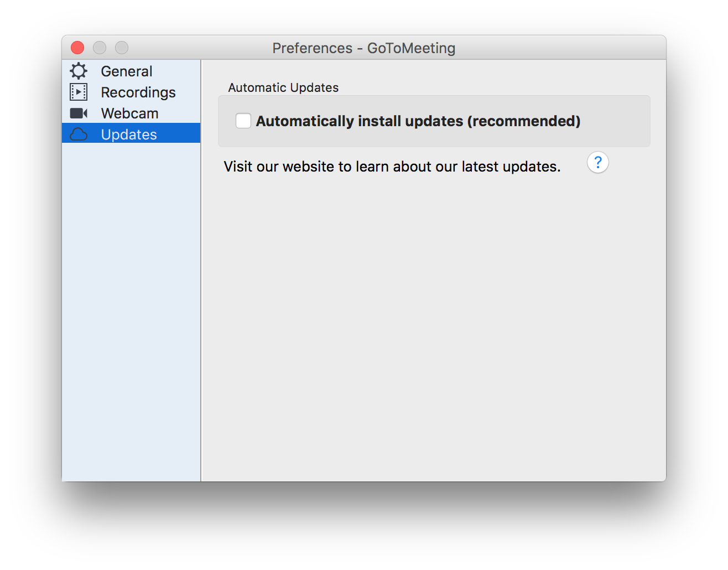This screenshot has width=728, height=570.
Task: Click the 'Automatic Updates' section heading
Action: coord(283,87)
